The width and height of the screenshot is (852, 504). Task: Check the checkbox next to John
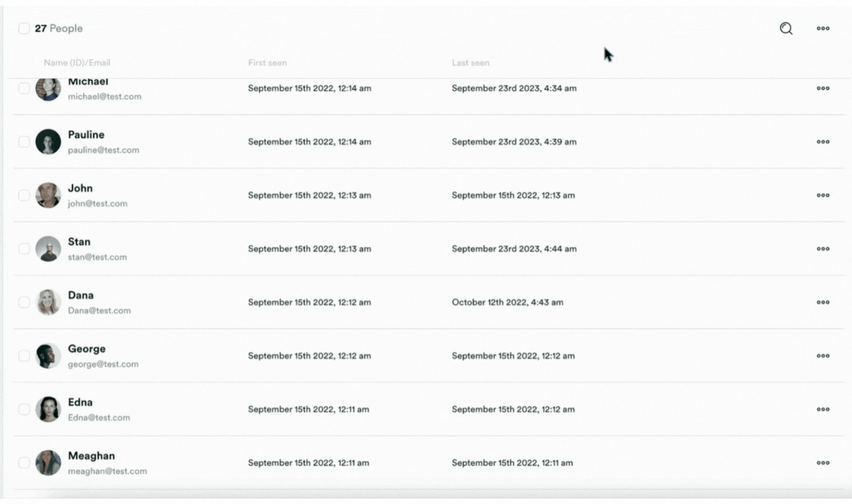[x=24, y=195]
